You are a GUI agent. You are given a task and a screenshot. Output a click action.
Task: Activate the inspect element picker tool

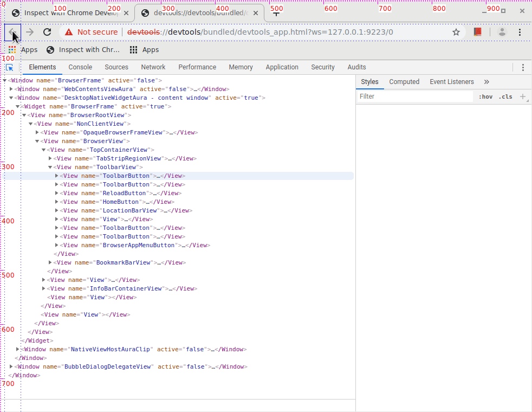[x=9, y=68]
